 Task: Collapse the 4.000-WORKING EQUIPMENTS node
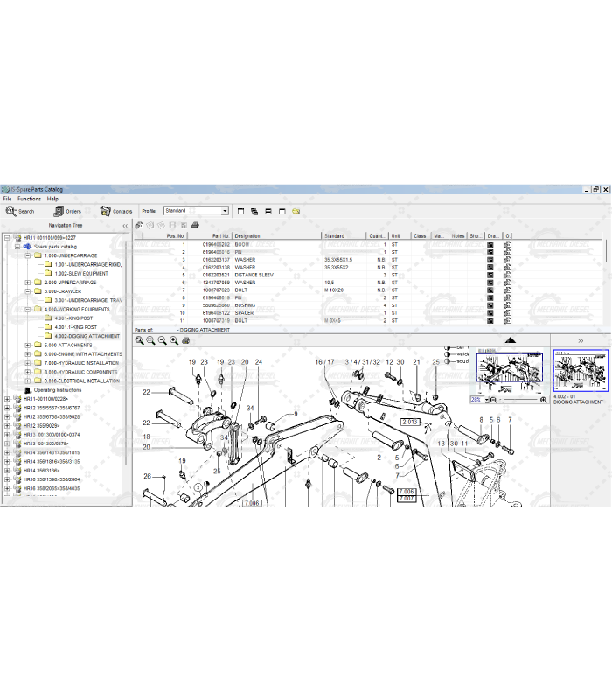(x=27, y=309)
